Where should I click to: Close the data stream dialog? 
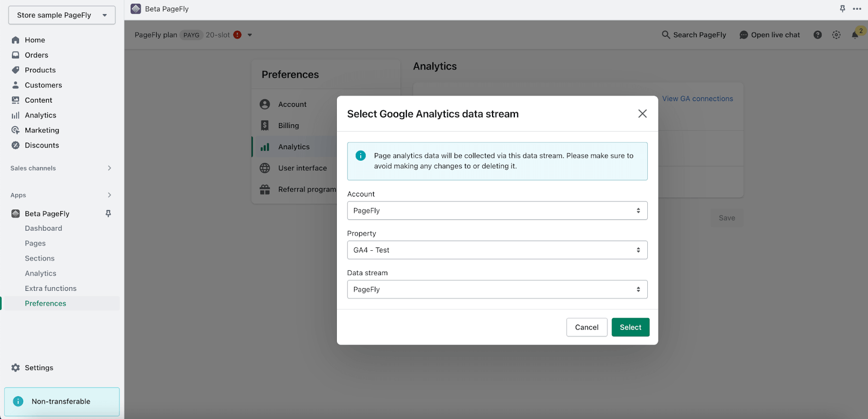coord(642,113)
